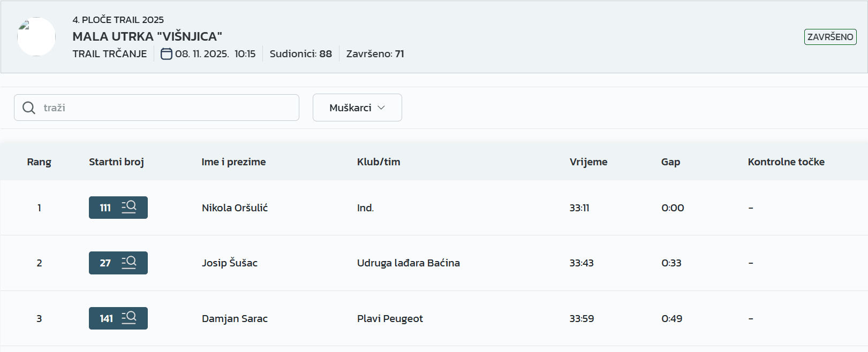Click the Startni broj column header

coord(116,162)
